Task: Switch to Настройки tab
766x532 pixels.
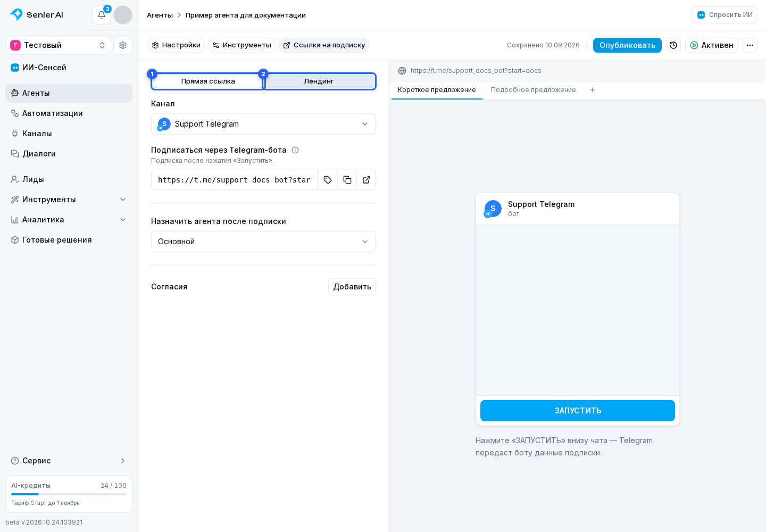Action: 176,45
